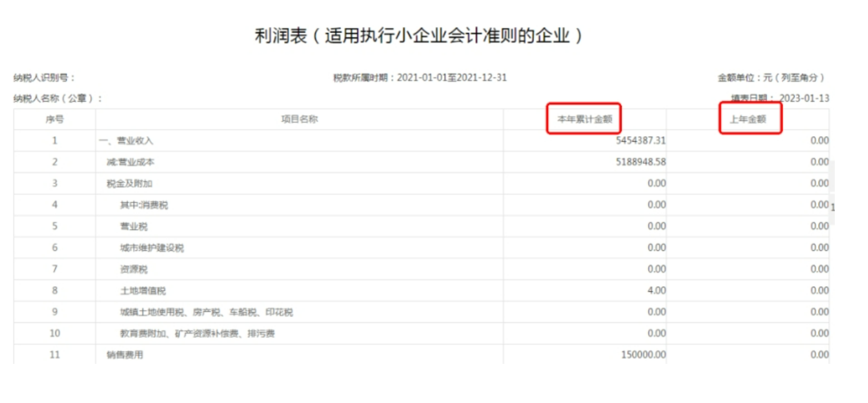Select row 销售费用

click(x=421, y=354)
